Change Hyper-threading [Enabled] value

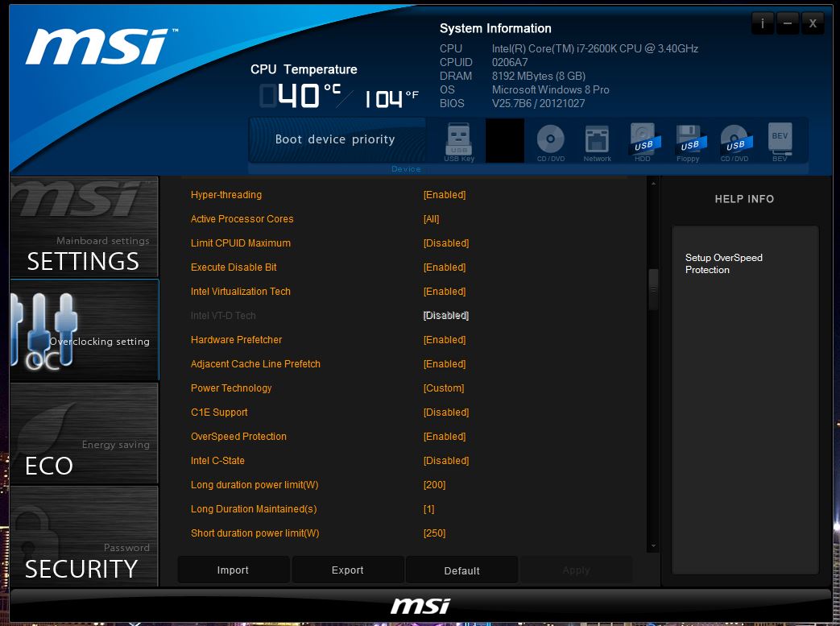[445, 194]
